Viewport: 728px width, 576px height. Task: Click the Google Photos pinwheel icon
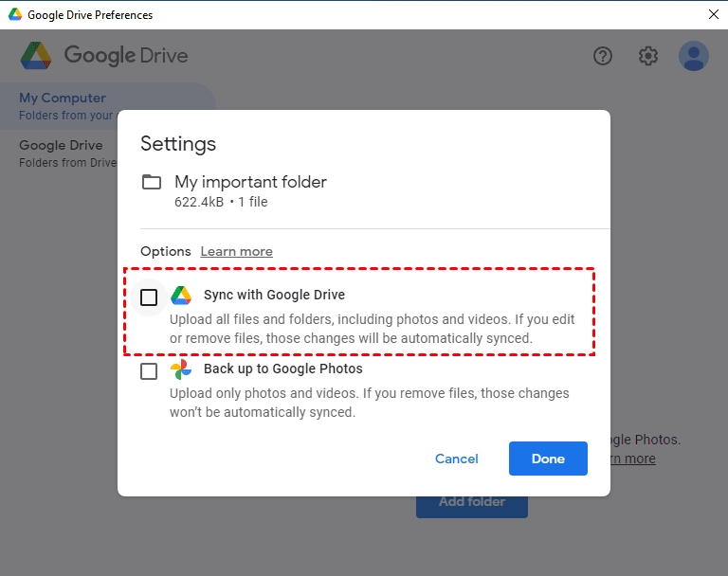181,369
